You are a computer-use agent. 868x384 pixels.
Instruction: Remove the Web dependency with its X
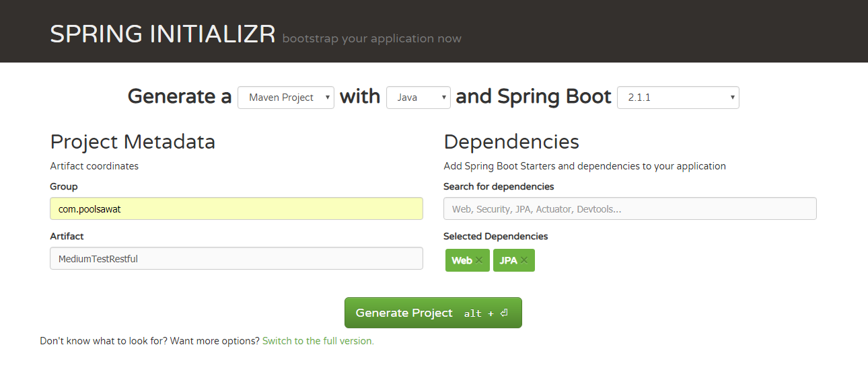tap(479, 260)
